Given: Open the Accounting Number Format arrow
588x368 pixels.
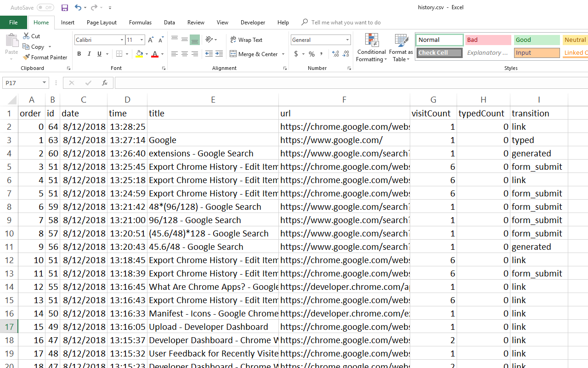Looking at the screenshot, I should (302, 54).
